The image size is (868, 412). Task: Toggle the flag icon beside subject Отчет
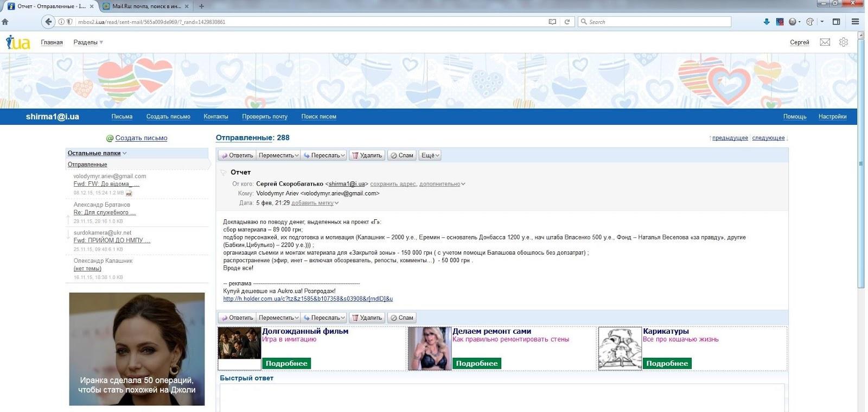(x=224, y=173)
